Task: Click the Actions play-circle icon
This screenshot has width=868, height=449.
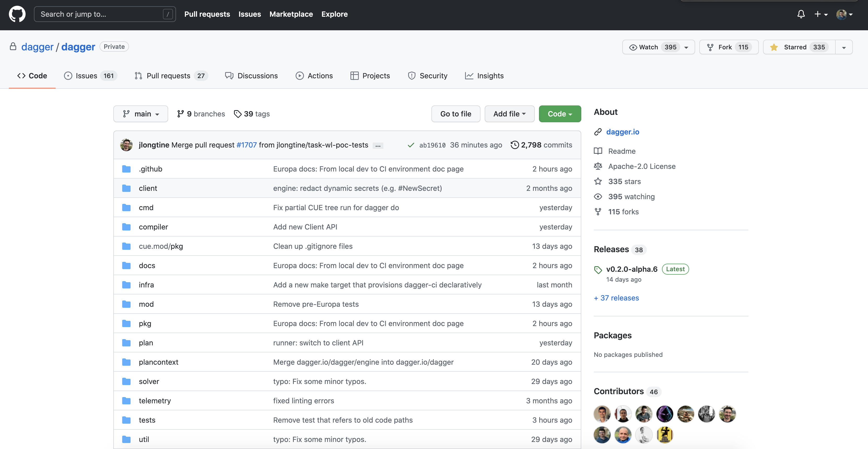Action: click(300, 76)
